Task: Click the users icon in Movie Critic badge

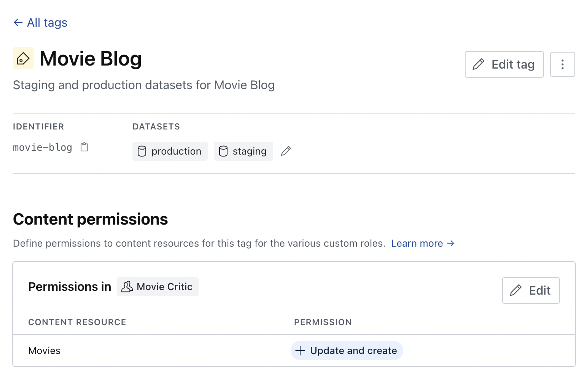Action: pos(127,287)
